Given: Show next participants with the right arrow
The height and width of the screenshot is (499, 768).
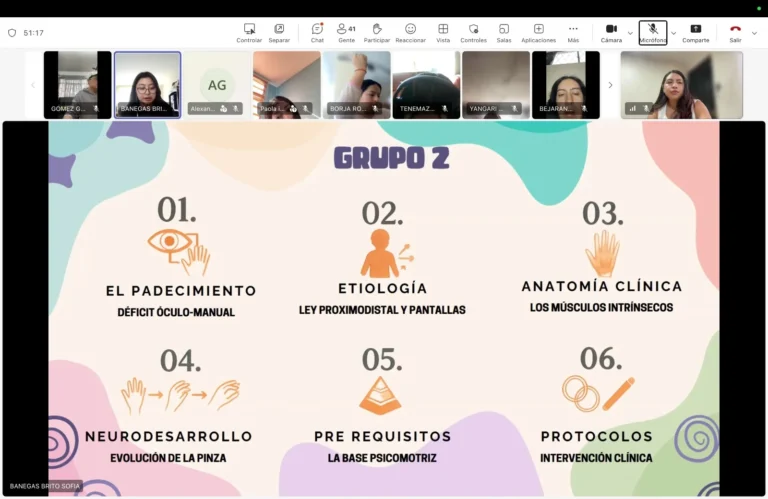Looking at the screenshot, I should (x=610, y=85).
